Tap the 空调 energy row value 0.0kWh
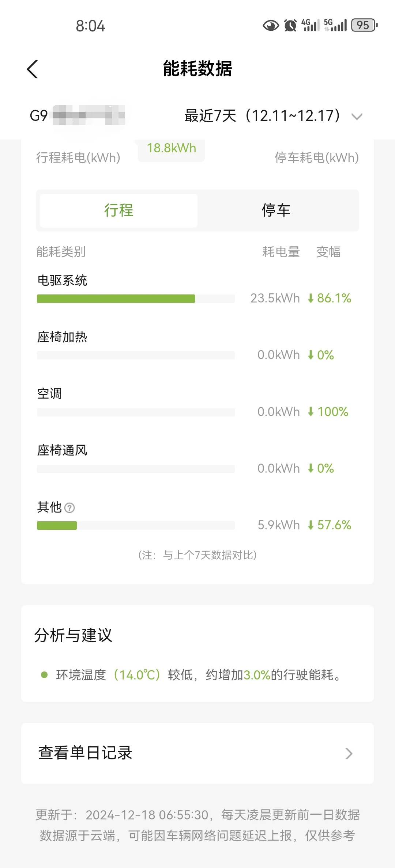 (279, 412)
